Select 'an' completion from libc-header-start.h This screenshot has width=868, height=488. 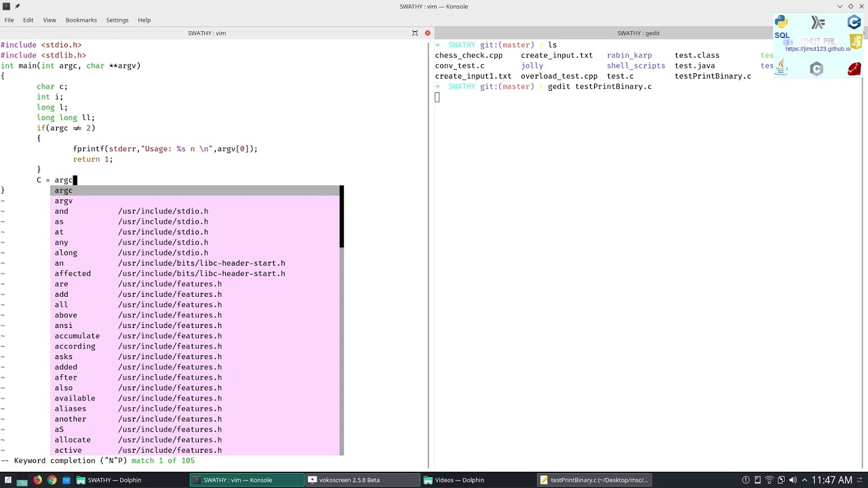pos(195,263)
